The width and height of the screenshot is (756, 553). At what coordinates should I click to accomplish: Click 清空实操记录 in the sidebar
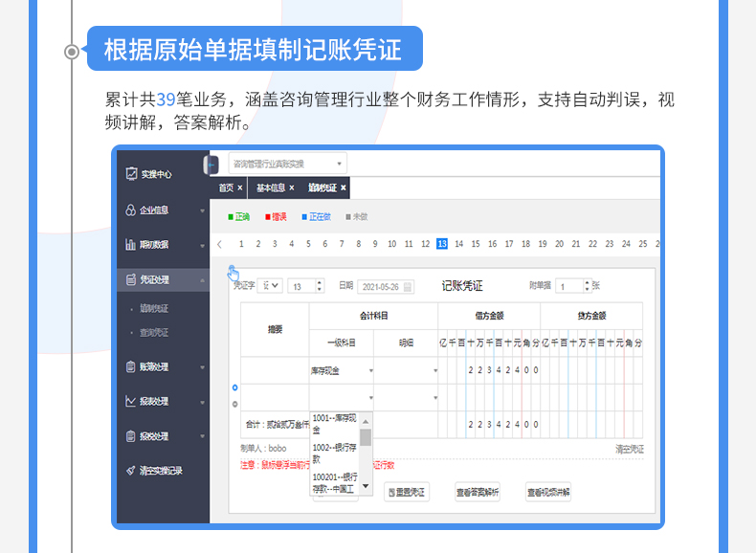[161, 471]
